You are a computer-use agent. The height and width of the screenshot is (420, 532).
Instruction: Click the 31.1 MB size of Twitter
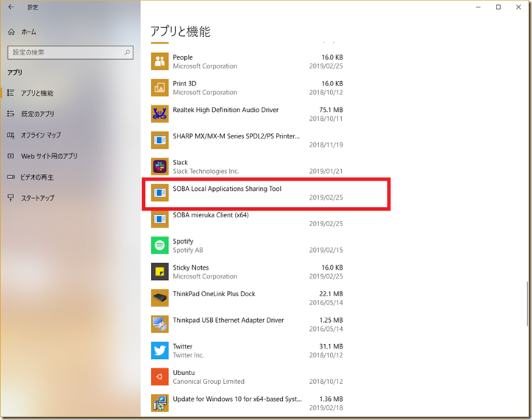(x=331, y=346)
